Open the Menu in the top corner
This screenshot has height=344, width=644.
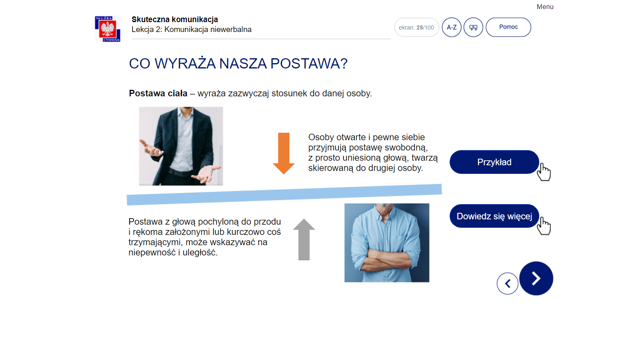pyautogui.click(x=545, y=7)
